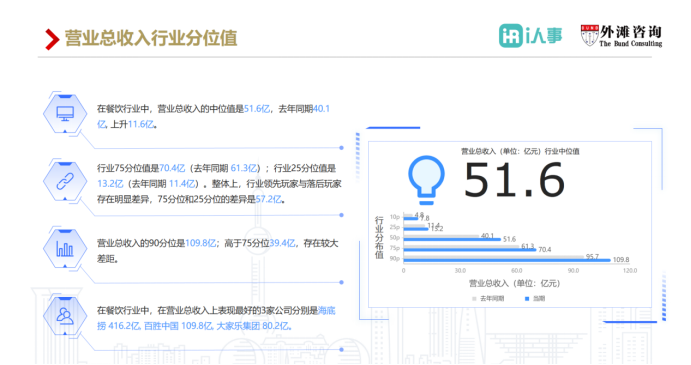
Task: Click the i人事 logo
Action: pyautogui.click(x=530, y=36)
